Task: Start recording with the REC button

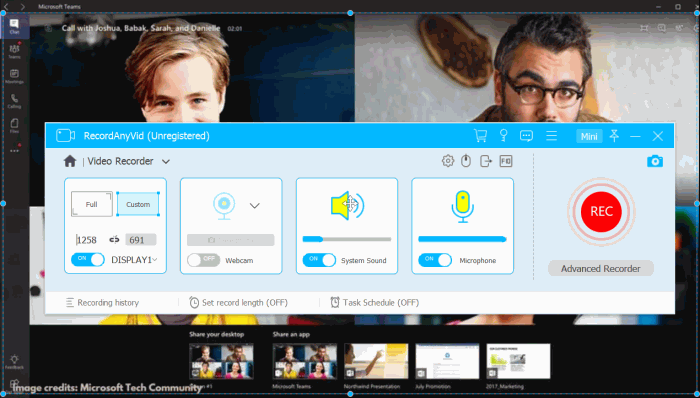Action: tap(601, 211)
